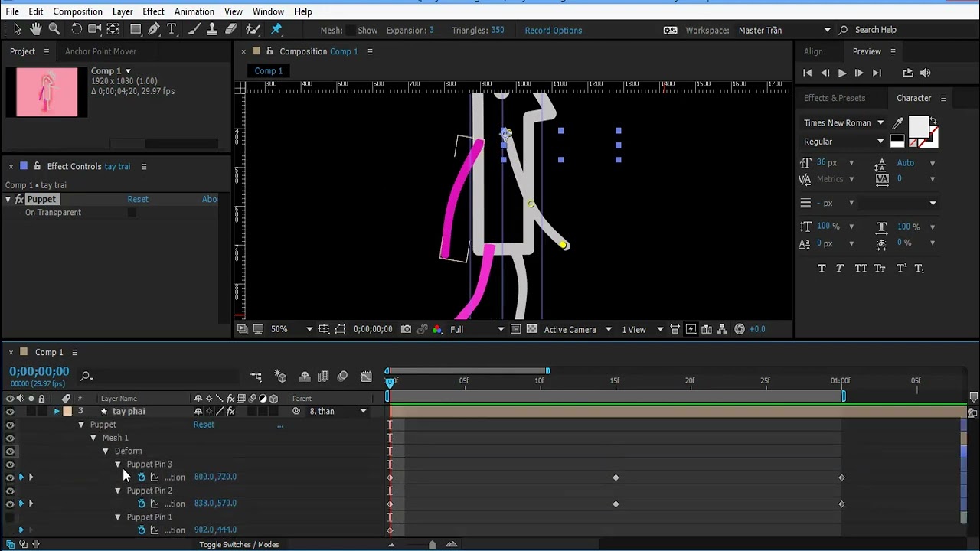Open the Composition menu
The width and height of the screenshot is (980, 551).
pos(77,11)
